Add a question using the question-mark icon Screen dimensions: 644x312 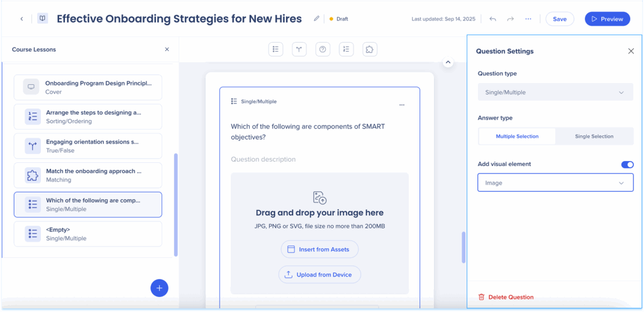(x=323, y=49)
